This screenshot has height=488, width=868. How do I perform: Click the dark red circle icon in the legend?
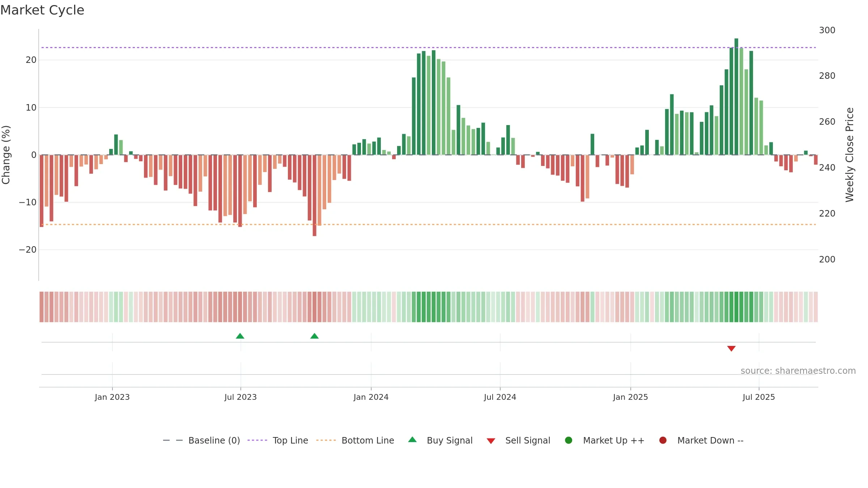[x=663, y=440]
